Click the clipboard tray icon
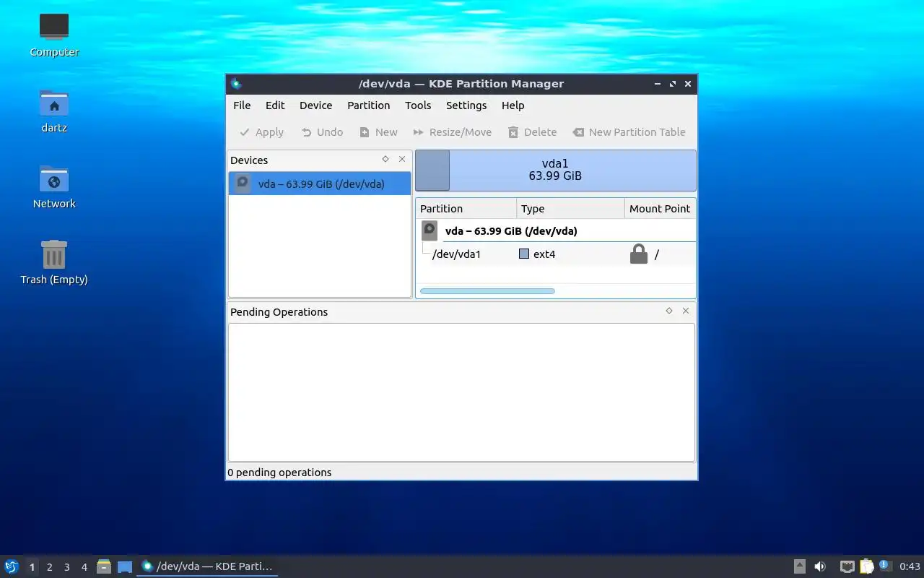The width and height of the screenshot is (924, 578). click(866, 566)
